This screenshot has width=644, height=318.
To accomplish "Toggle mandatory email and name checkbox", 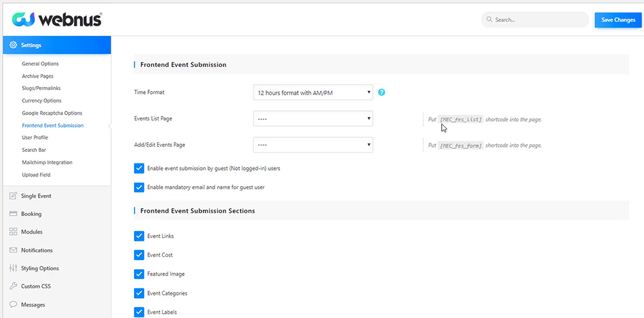I will pos(139,187).
